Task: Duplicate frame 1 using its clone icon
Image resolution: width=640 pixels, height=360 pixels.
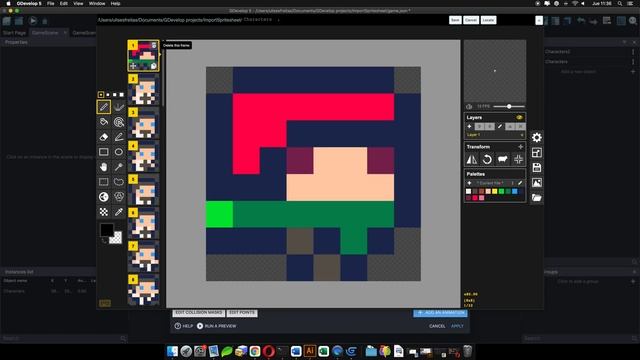Action: click(x=154, y=66)
